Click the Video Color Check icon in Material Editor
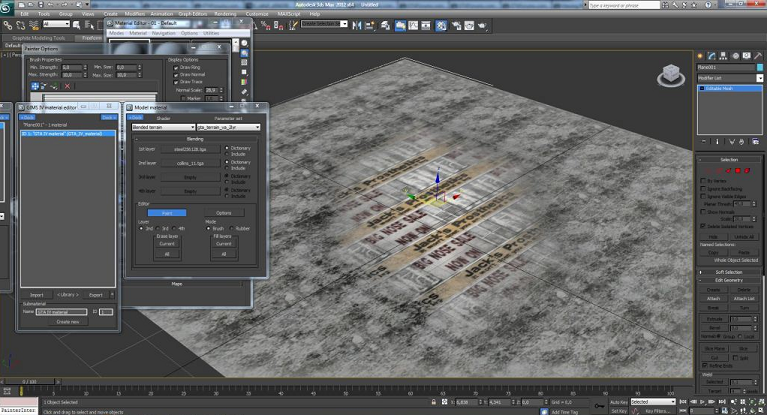Screen dimensions: 767x415 (245, 82)
